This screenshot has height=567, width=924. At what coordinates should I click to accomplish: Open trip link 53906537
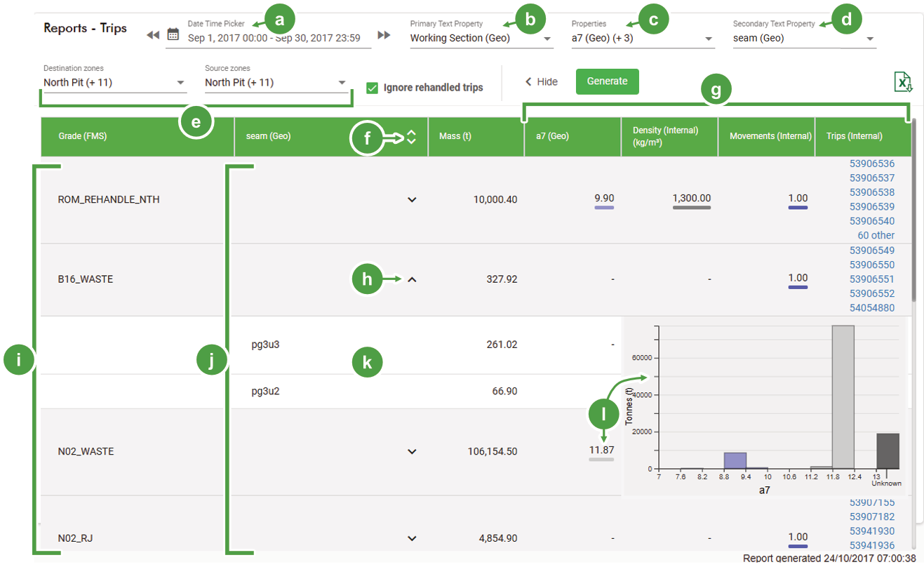pyautogui.click(x=872, y=178)
